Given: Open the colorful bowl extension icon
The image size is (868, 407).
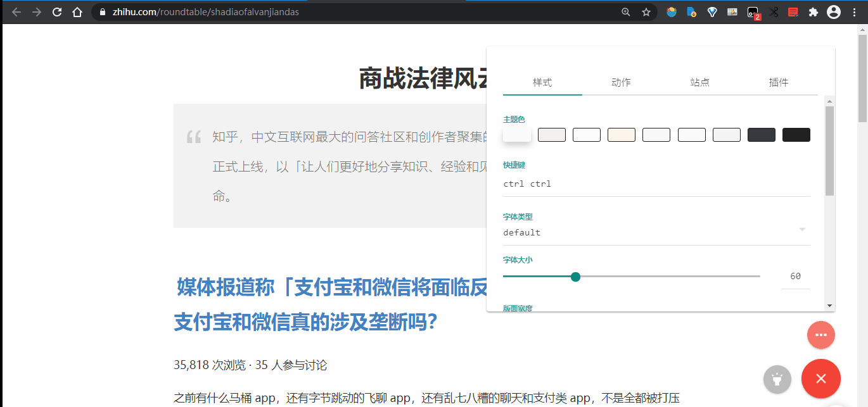Looking at the screenshot, I should click(x=672, y=12).
